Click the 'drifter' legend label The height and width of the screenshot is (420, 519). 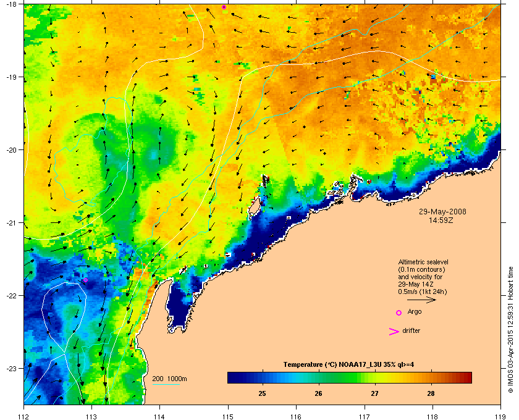pyautogui.click(x=411, y=330)
